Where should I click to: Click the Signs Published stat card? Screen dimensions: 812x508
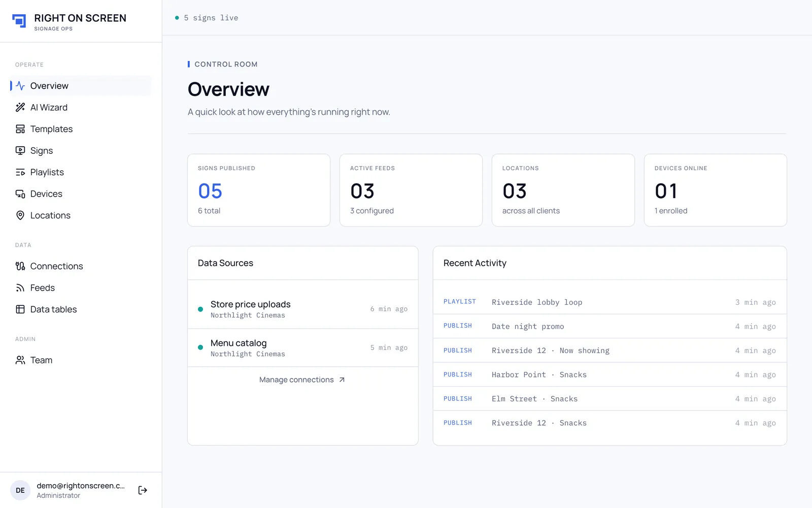click(x=259, y=190)
